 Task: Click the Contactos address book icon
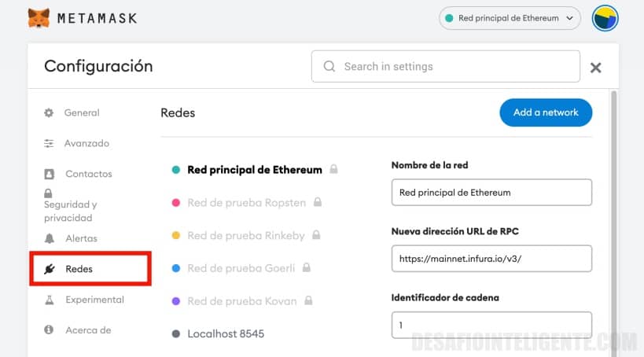(49, 174)
